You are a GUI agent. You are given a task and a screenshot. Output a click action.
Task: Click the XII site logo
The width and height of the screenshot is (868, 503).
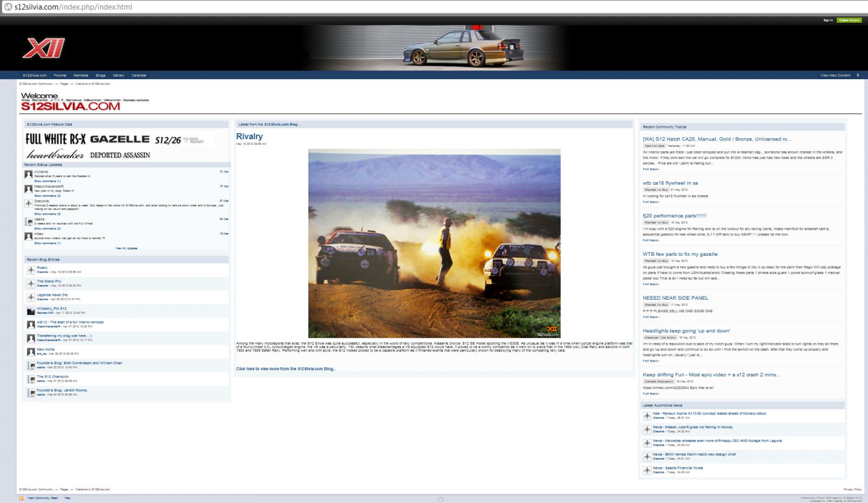tap(43, 48)
